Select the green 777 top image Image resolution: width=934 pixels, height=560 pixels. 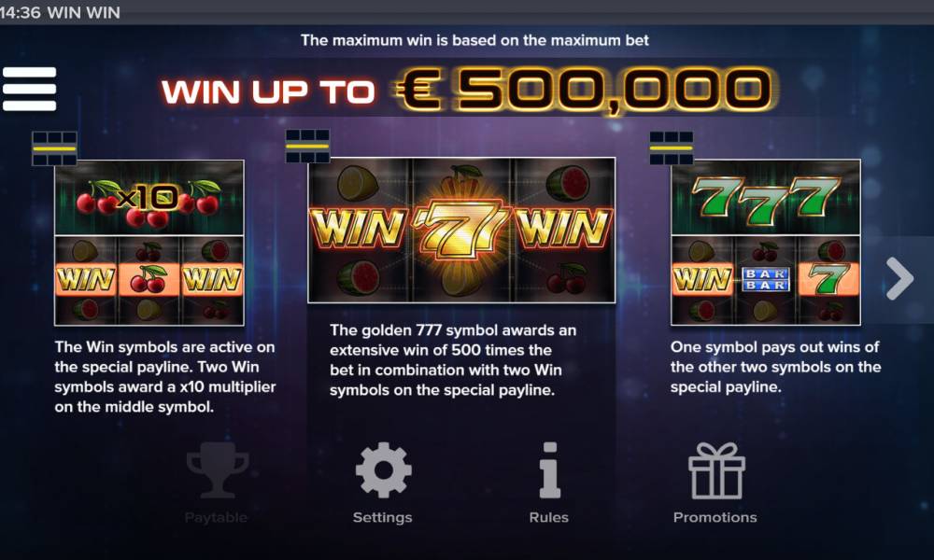[766, 198]
